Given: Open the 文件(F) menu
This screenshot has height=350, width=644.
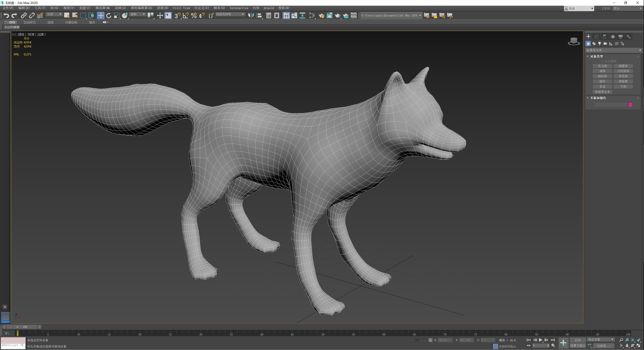Looking at the screenshot, I should coord(8,8).
